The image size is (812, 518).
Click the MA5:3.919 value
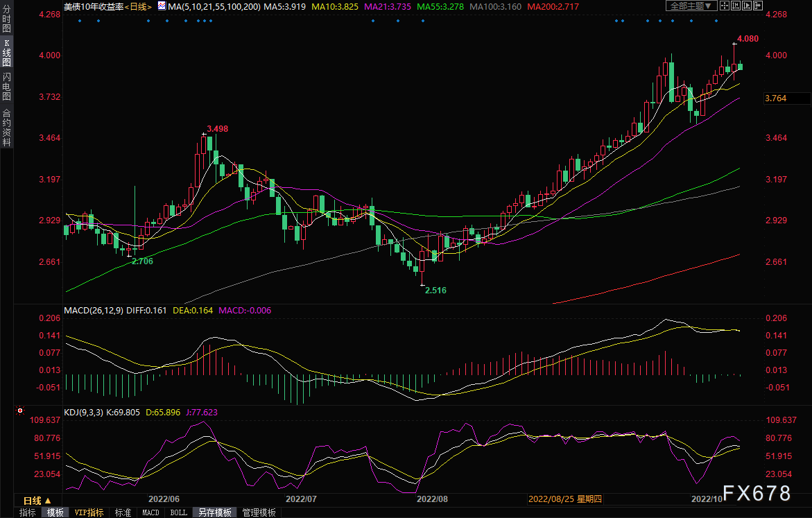pyautogui.click(x=285, y=7)
